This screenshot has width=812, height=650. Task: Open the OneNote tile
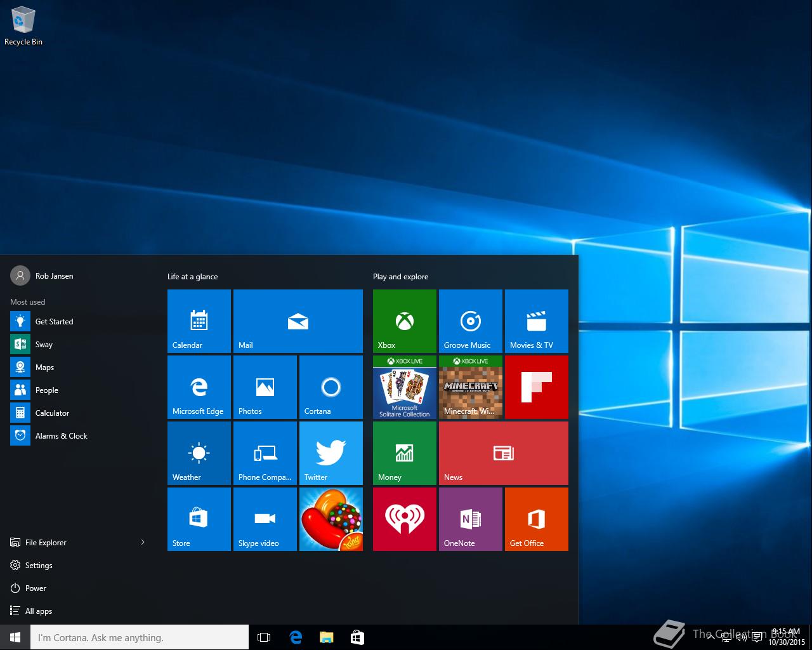pyautogui.click(x=470, y=519)
